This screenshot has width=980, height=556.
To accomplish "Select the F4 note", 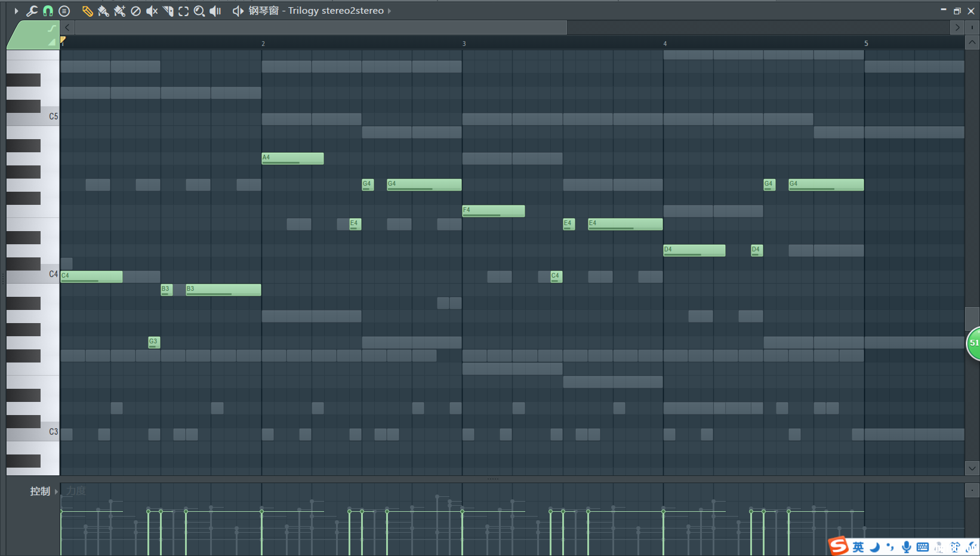I will (x=494, y=211).
